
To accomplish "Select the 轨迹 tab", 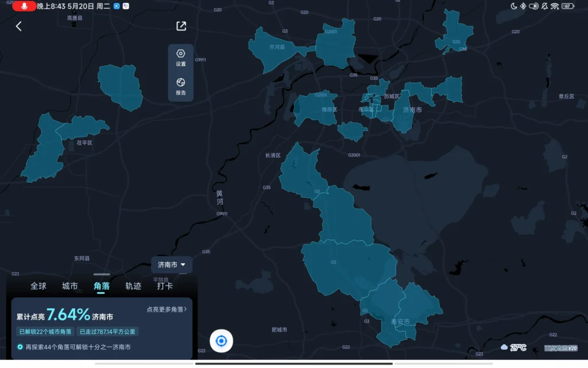I will pyautogui.click(x=133, y=286).
